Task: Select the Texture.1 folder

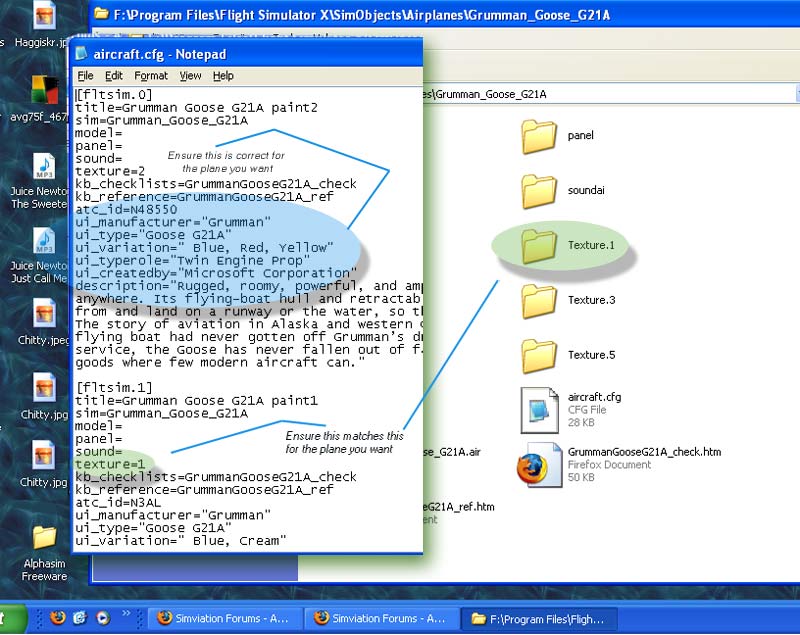Action: tap(538, 245)
